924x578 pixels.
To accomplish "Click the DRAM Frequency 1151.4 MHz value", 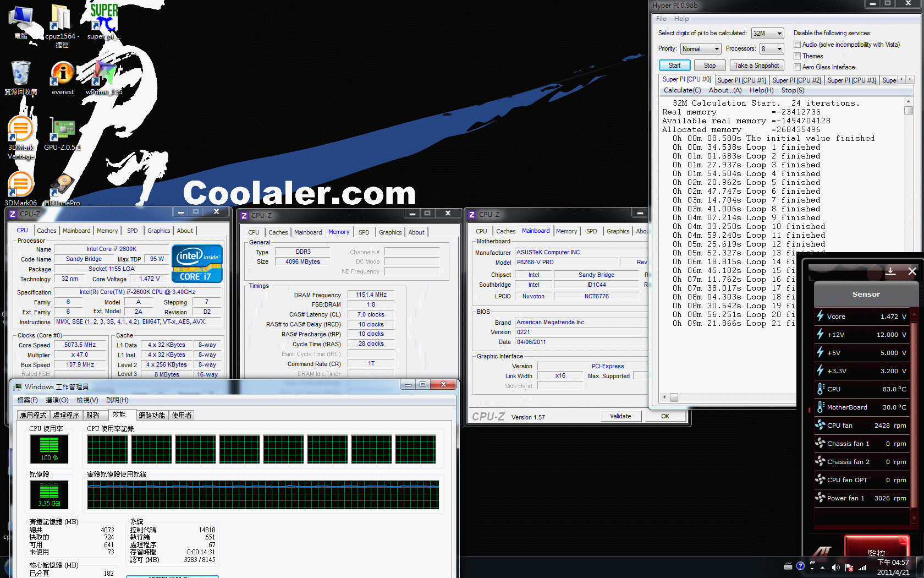I will (371, 295).
